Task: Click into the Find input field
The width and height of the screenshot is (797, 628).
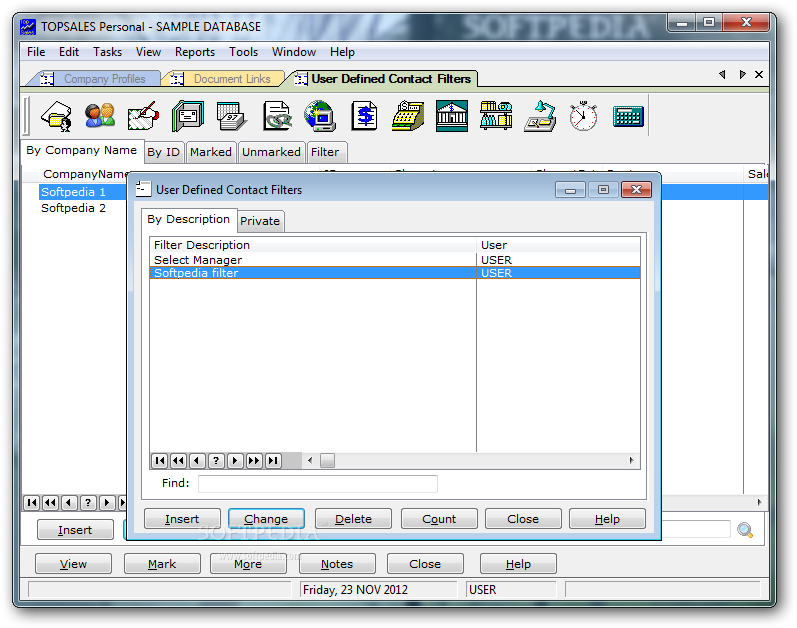Action: [x=318, y=484]
